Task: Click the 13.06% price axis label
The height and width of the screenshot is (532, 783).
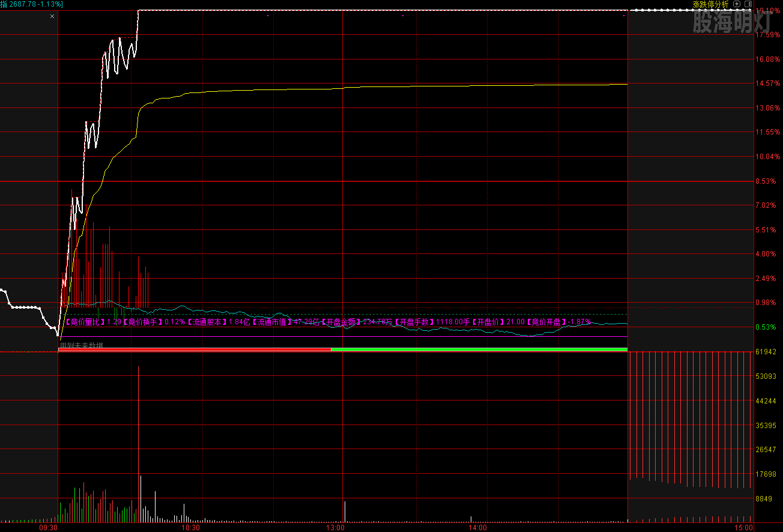Action: pyautogui.click(x=768, y=108)
